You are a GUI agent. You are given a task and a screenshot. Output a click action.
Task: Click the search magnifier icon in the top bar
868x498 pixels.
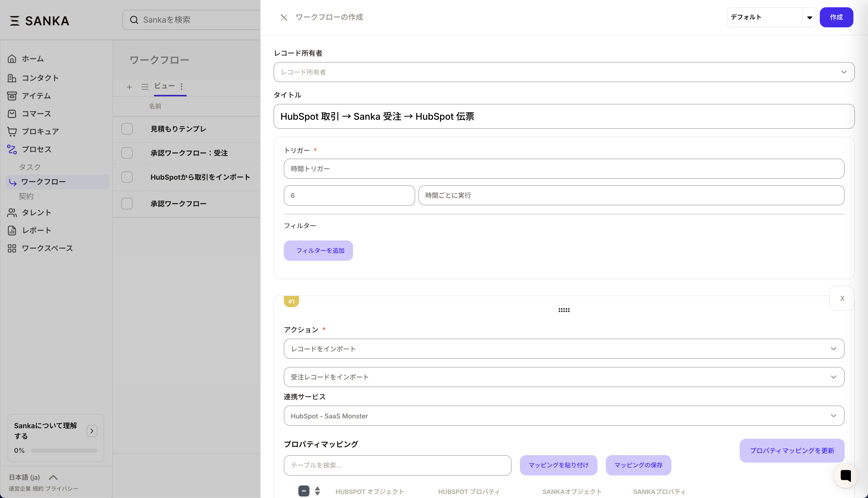[134, 20]
